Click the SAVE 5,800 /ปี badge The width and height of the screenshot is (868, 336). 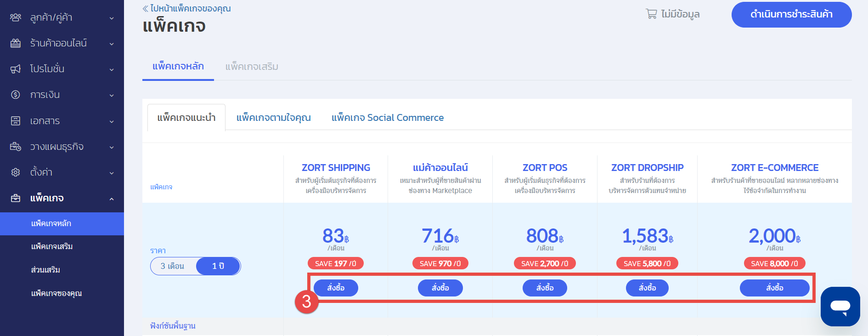[647, 263]
